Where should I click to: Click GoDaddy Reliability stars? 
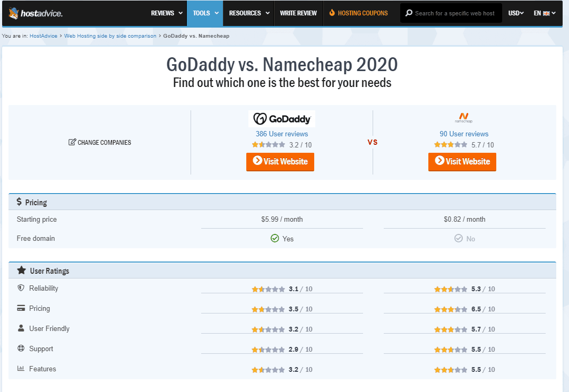[x=269, y=289]
